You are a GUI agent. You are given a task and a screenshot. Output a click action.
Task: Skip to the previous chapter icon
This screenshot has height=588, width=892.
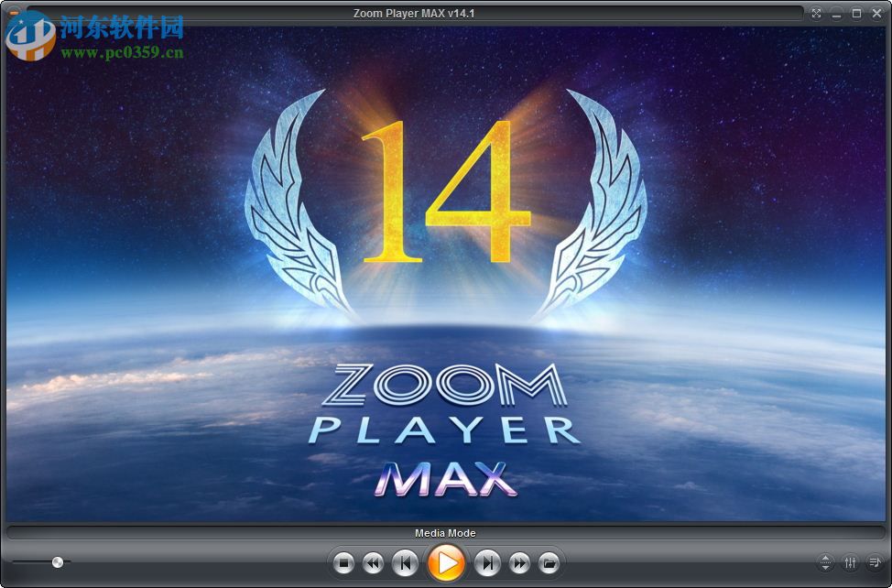(406, 563)
